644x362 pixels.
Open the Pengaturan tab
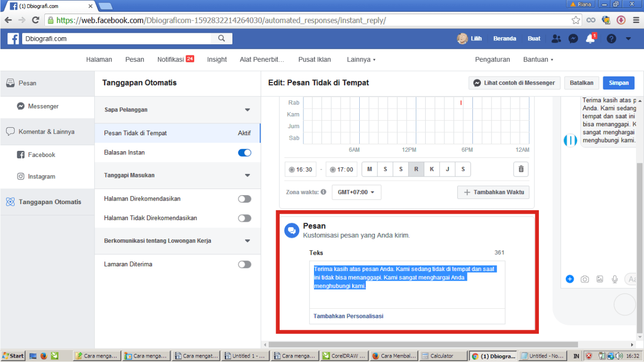pyautogui.click(x=493, y=59)
